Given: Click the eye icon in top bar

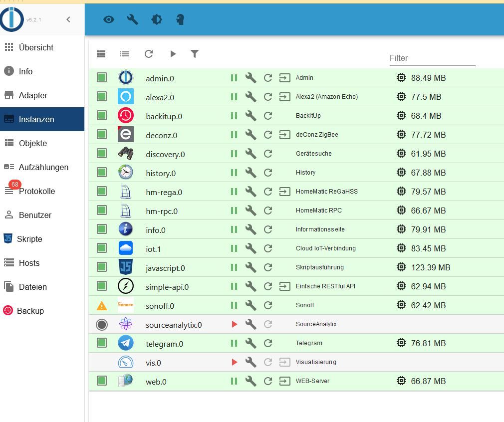Looking at the screenshot, I should (x=109, y=19).
